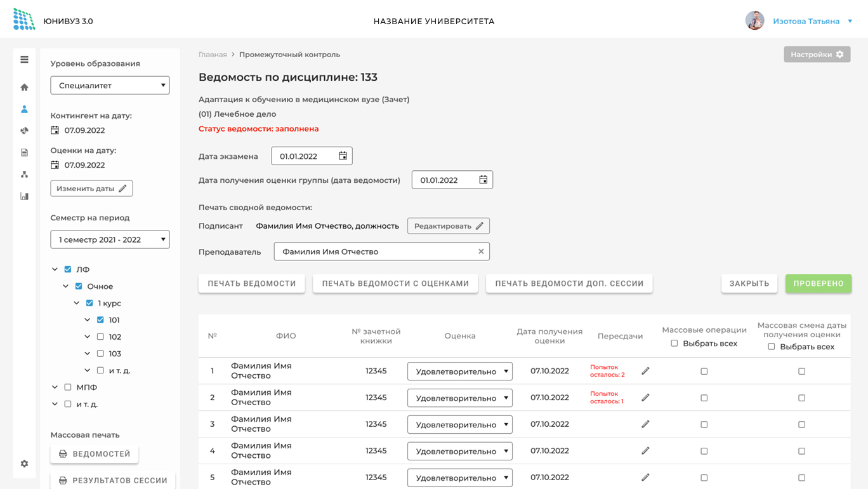The image size is (868, 489).
Task: Click the Дата экзамена date field
Action: pyautogui.click(x=312, y=156)
